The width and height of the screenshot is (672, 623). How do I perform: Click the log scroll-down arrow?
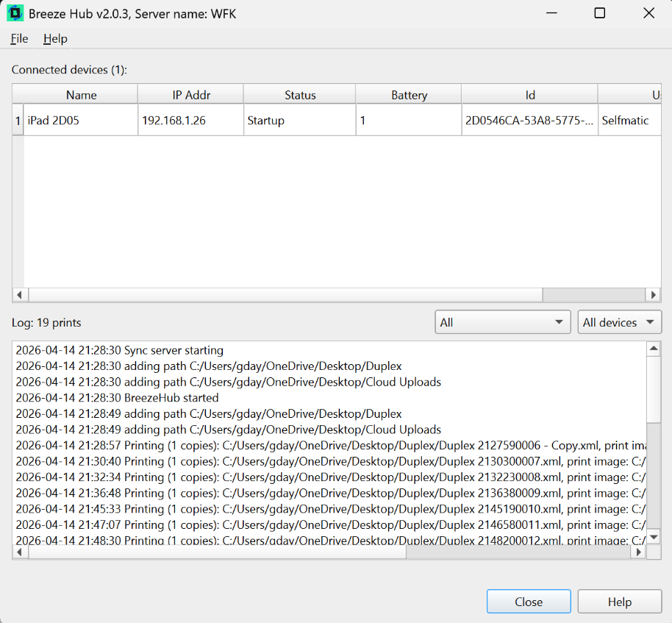654,537
